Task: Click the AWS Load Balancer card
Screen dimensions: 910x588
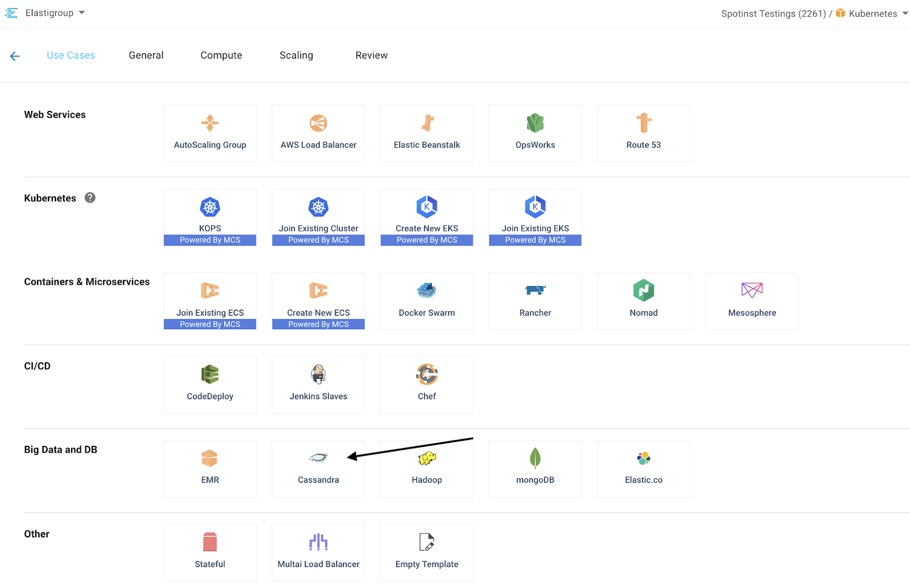Action: coord(318,134)
